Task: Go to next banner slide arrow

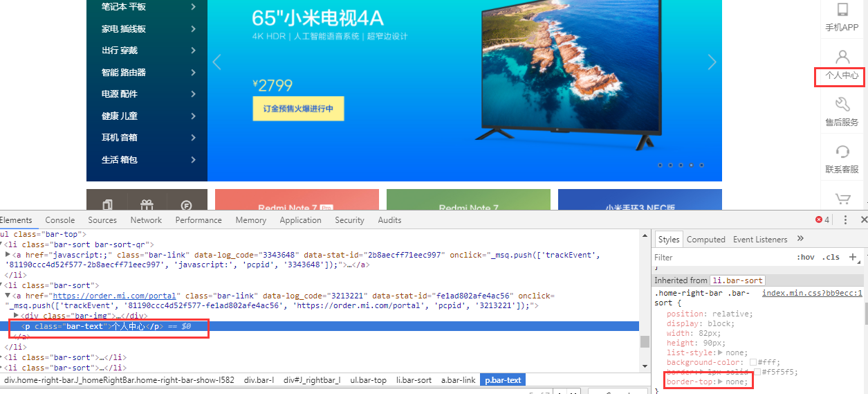Action: [712, 62]
